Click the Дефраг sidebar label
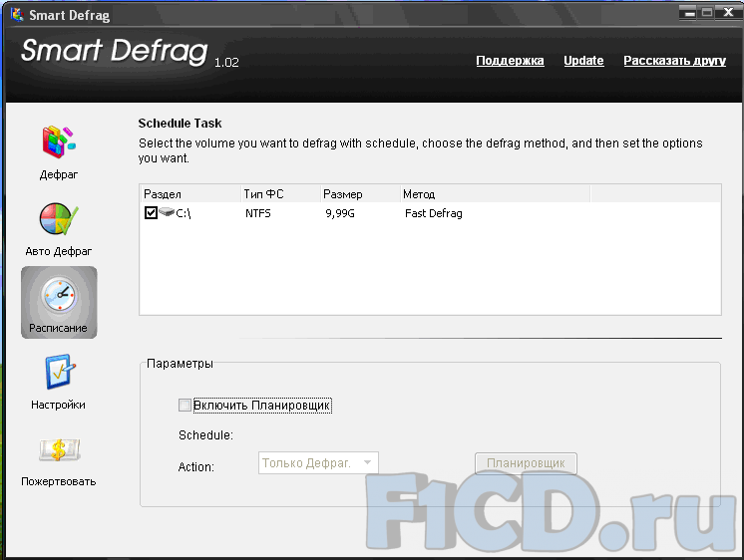The height and width of the screenshot is (560, 744). pyautogui.click(x=59, y=175)
